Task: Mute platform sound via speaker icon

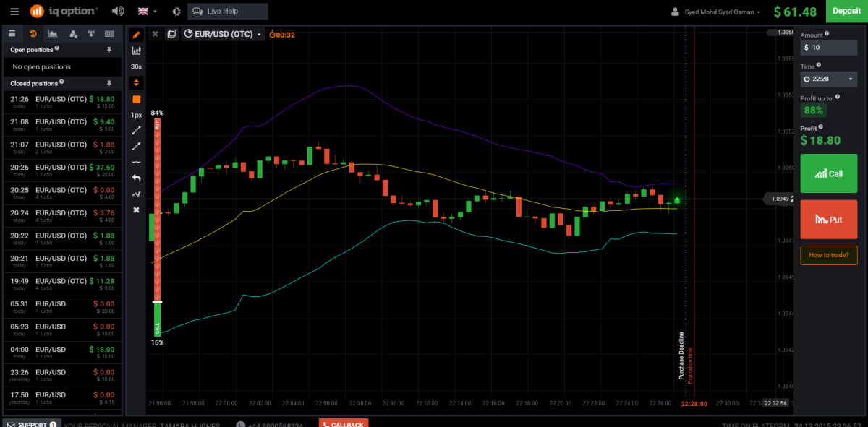Action: pyautogui.click(x=118, y=12)
